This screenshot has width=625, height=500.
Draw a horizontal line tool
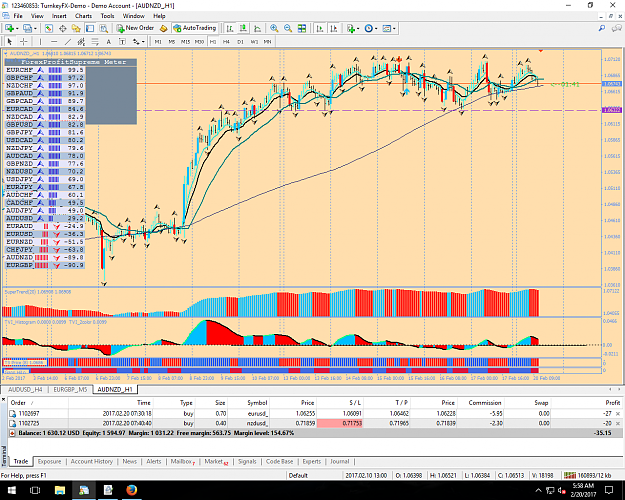click(x=54, y=41)
